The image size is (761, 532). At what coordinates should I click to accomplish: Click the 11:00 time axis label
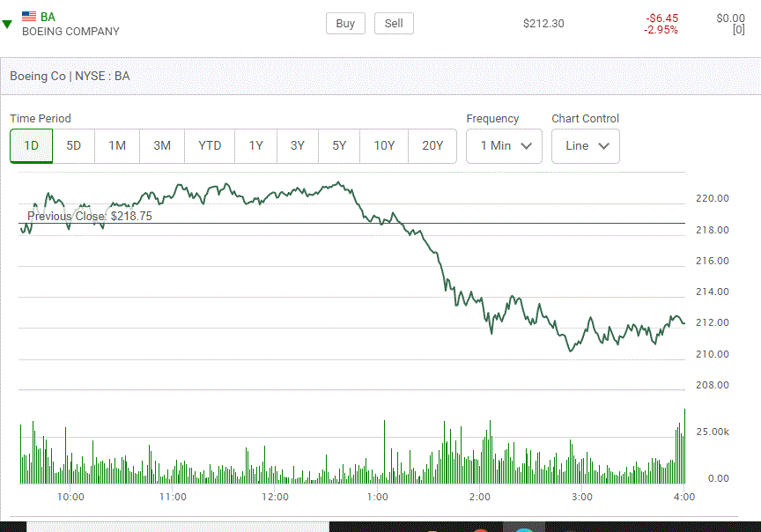pos(173,497)
